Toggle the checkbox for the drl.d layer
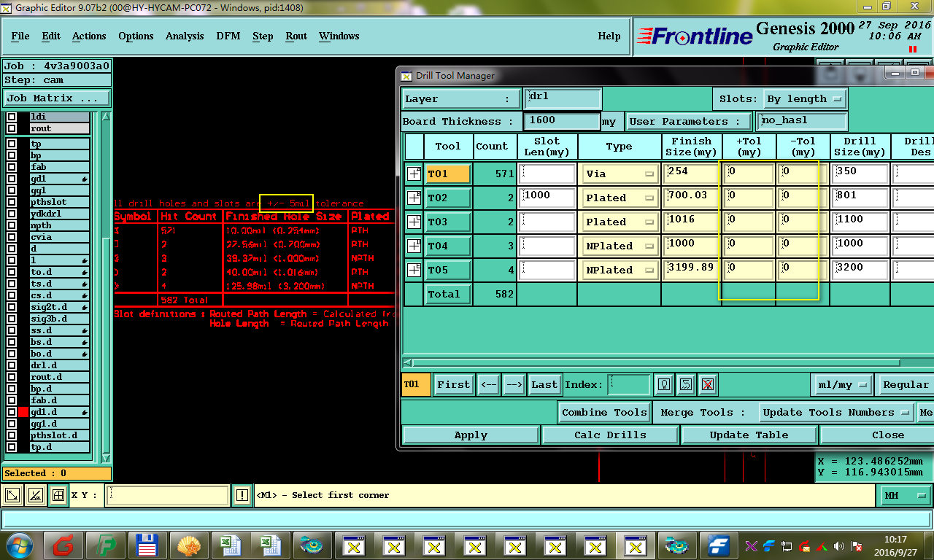 (x=12, y=365)
